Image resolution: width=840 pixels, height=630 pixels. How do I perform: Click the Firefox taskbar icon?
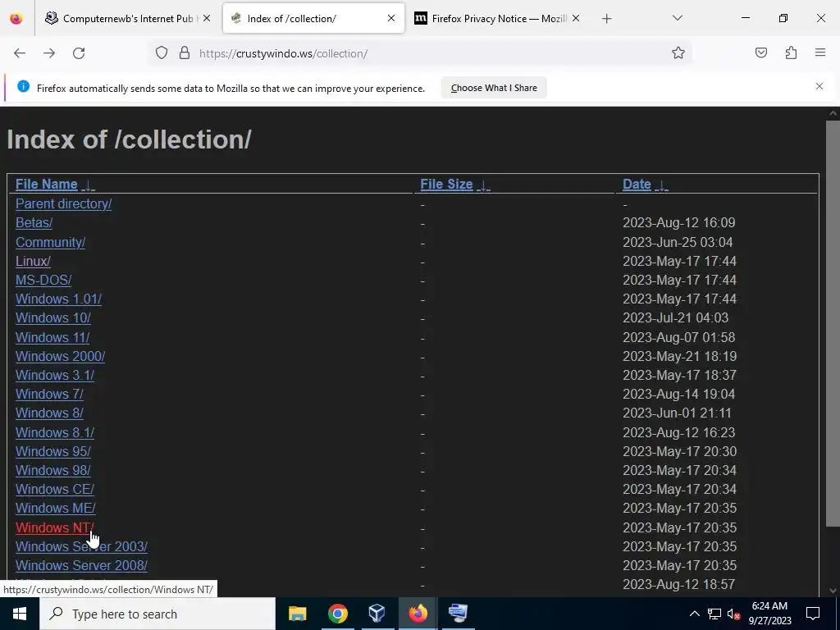[x=418, y=614]
